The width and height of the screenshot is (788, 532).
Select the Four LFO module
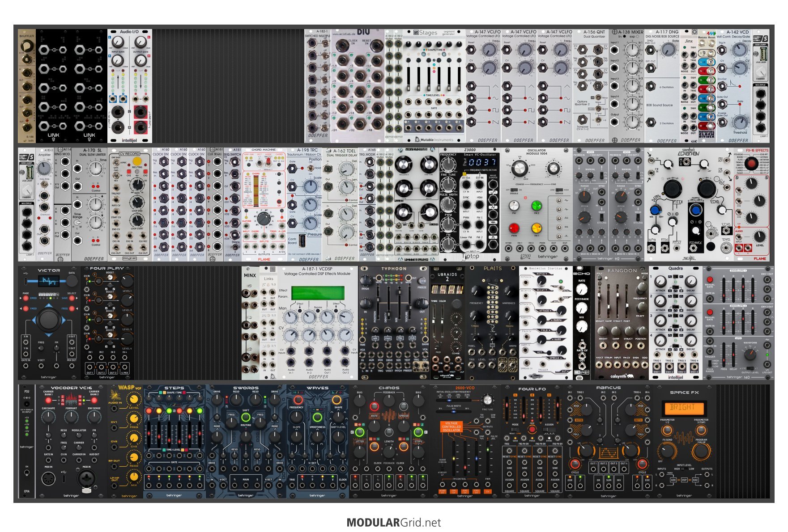click(532, 441)
